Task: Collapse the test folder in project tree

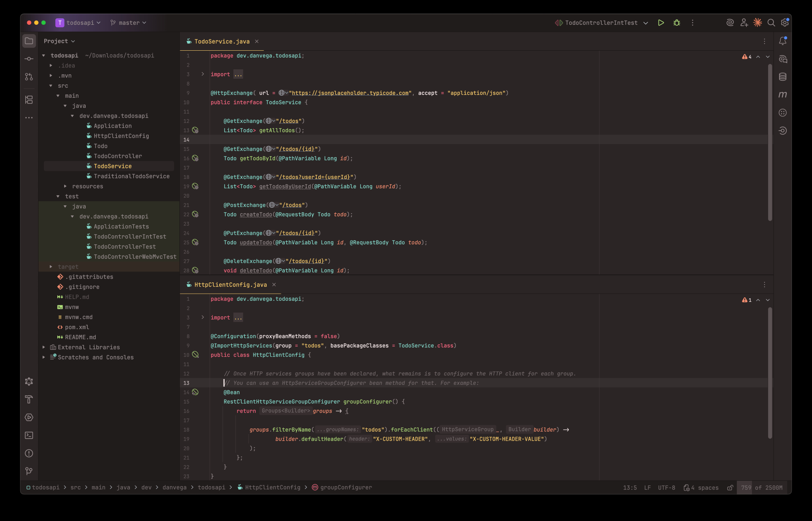Action: (x=58, y=196)
